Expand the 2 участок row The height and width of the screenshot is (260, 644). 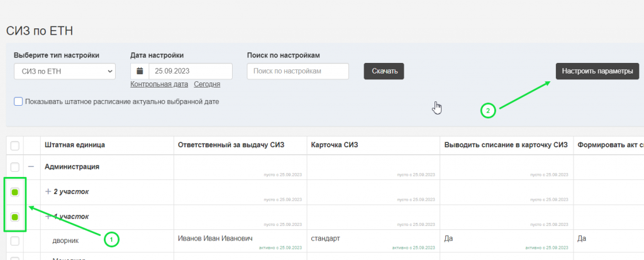coord(48,192)
